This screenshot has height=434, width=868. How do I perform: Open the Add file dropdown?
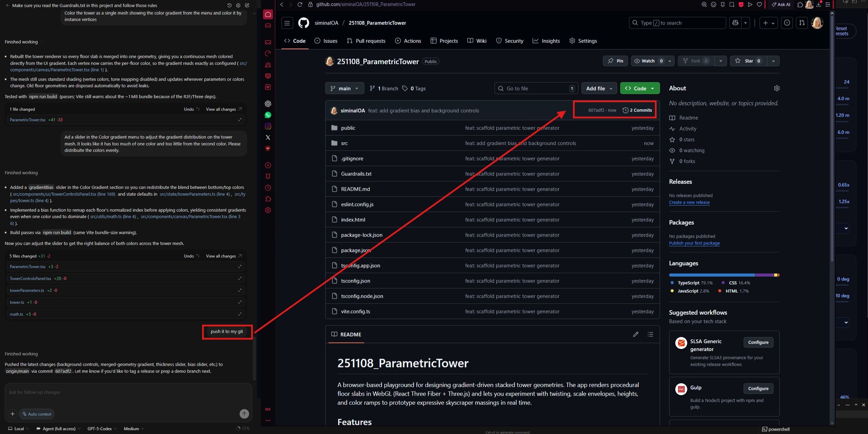(x=599, y=88)
